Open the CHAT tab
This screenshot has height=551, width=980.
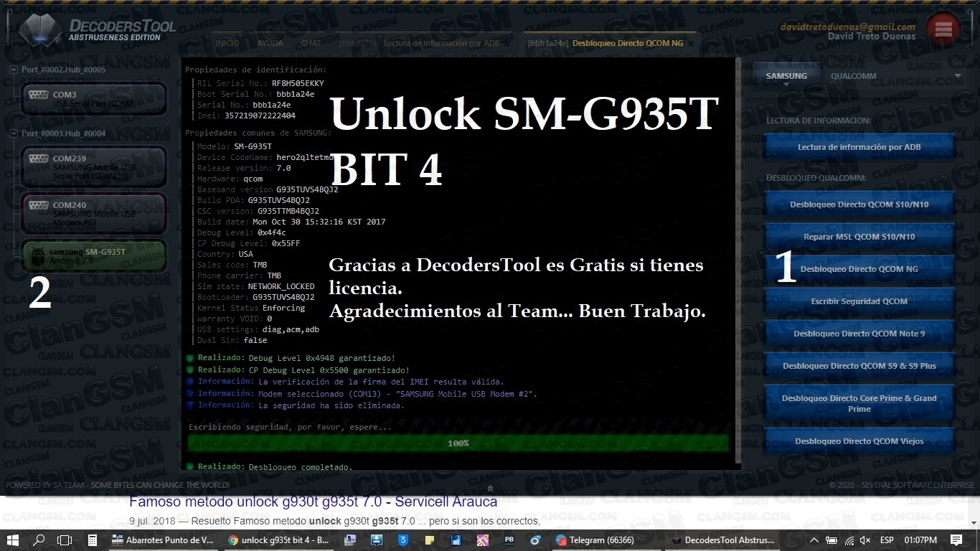pyautogui.click(x=311, y=43)
